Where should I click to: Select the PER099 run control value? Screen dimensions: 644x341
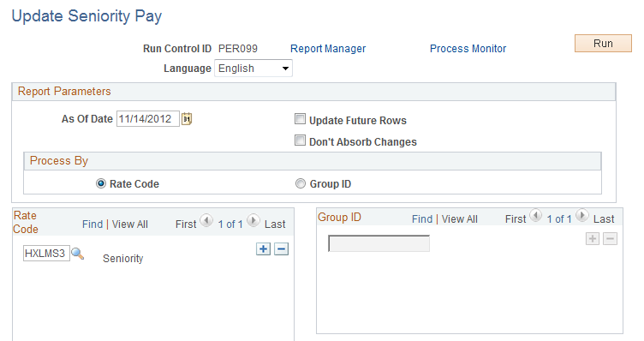[238, 49]
